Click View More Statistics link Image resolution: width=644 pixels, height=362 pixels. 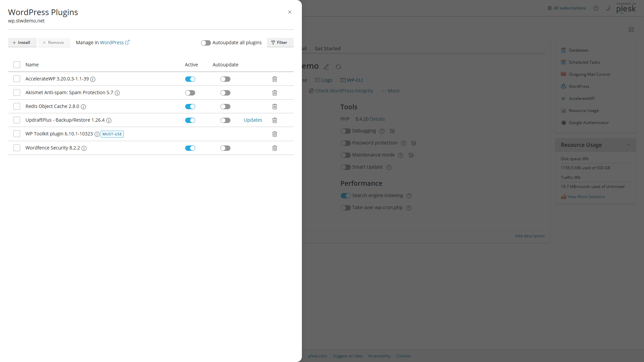coord(583,197)
